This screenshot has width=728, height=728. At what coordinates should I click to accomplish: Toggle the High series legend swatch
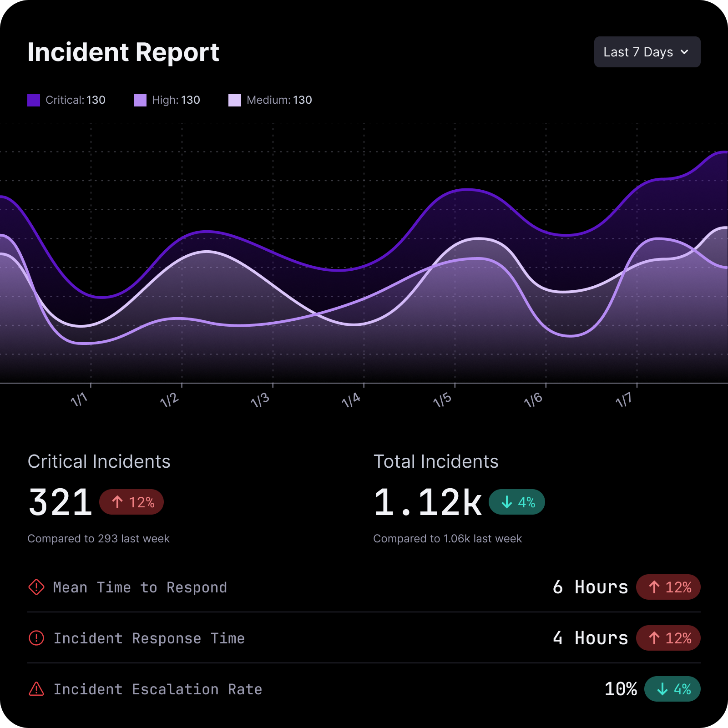(x=140, y=100)
